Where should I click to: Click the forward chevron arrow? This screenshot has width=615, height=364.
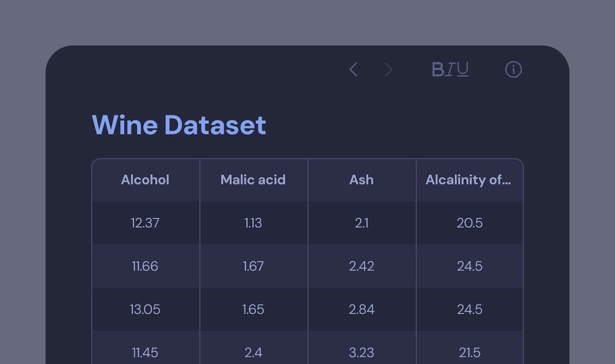pos(388,70)
